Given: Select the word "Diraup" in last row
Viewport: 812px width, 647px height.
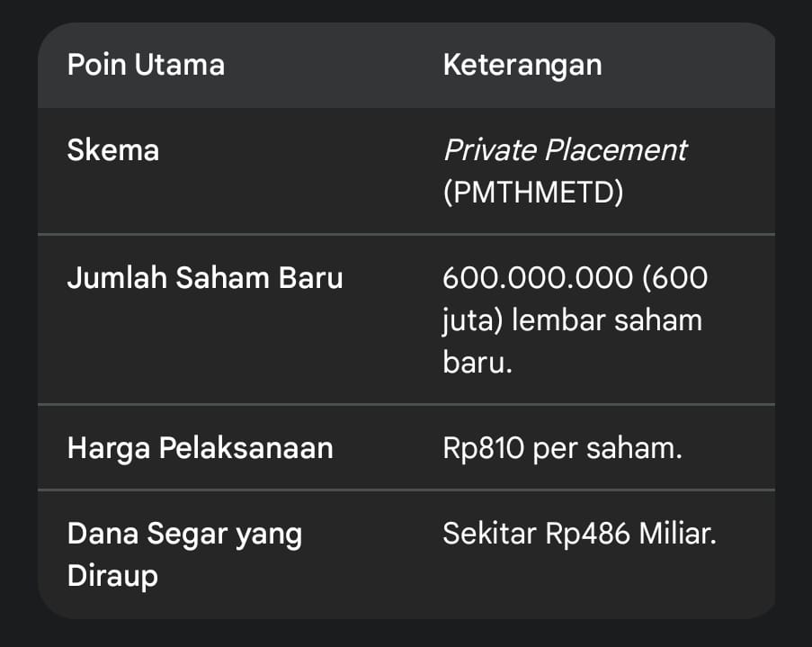Looking at the screenshot, I should click(x=112, y=576).
